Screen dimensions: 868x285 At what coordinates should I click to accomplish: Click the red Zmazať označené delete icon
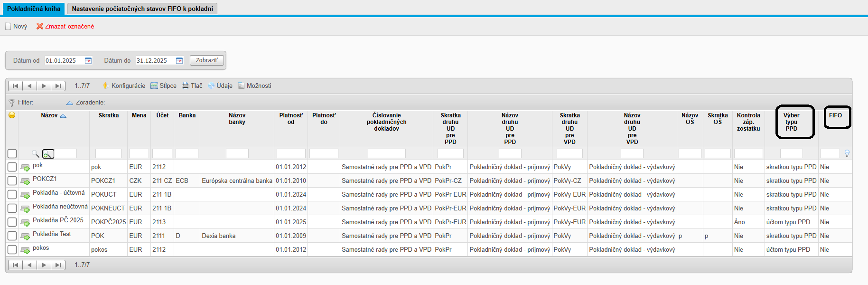click(x=40, y=27)
